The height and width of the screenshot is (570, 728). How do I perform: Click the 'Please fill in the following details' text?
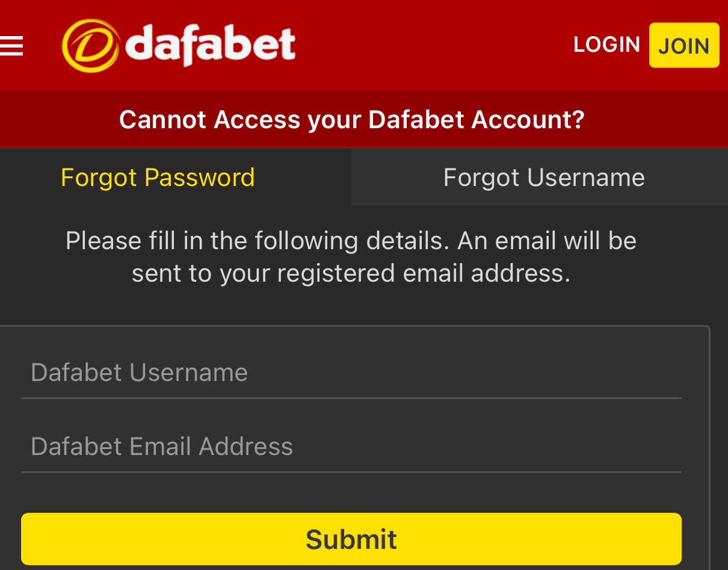click(258, 241)
